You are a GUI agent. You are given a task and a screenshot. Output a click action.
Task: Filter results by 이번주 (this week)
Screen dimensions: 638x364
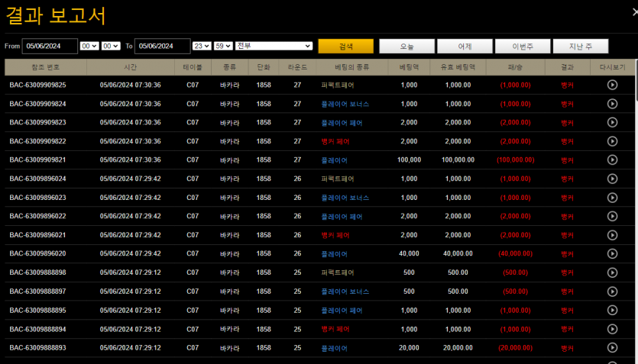pos(523,47)
